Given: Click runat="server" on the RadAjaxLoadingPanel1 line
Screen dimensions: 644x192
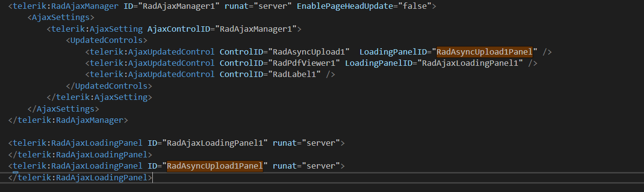Looking at the screenshot, I should (306, 143).
